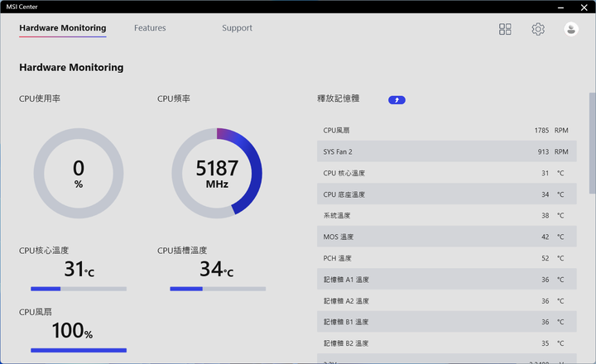The width and height of the screenshot is (596, 364).
Task: Select the 記憶體 B2 溫度 row
Action: pyautogui.click(x=447, y=343)
